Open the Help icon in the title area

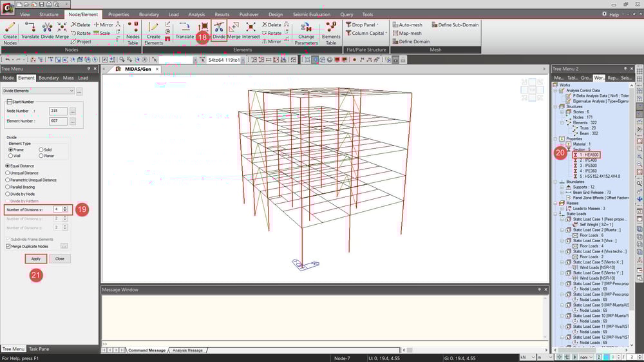tap(604, 14)
